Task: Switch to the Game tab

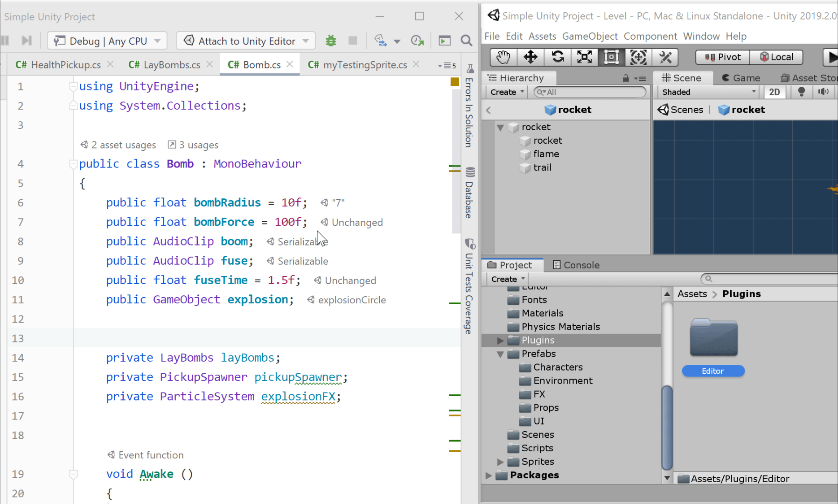Action: [741, 77]
